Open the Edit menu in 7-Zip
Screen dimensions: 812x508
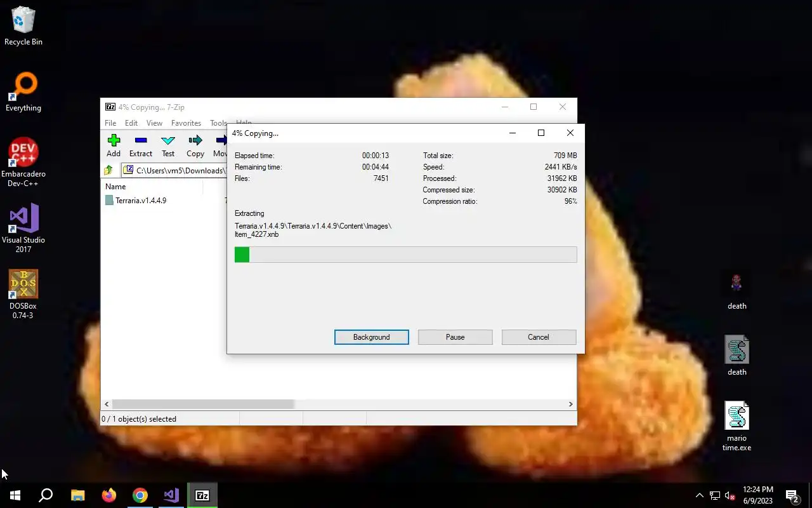pos(131,123)
